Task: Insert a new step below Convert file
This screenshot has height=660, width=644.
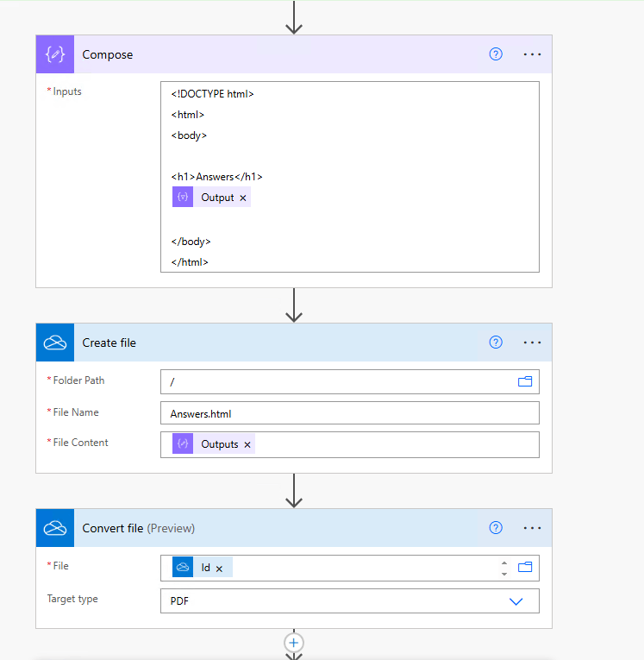Action: pyautogui.click(x=294, y=643)
